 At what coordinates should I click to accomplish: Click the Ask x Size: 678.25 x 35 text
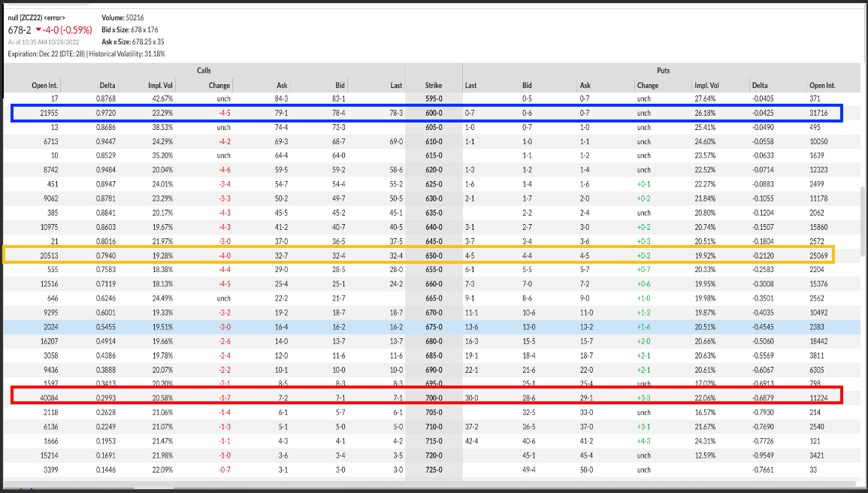(x=133, y=42)
